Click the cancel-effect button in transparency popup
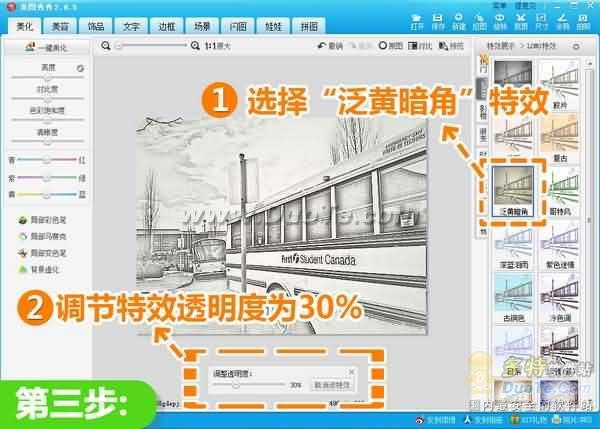Screen dimensions: 600x429 332,385
